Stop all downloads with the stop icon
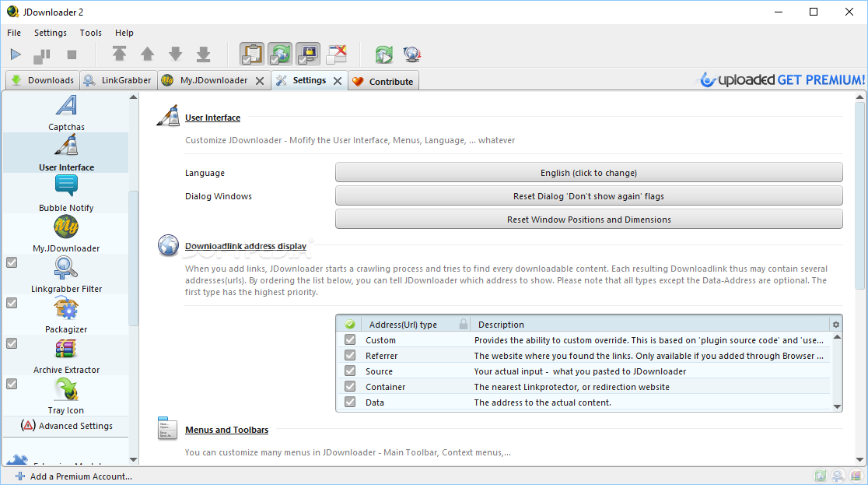Image resolution: width=868 pixels, height=485 pixels. [x=72, y=54]
